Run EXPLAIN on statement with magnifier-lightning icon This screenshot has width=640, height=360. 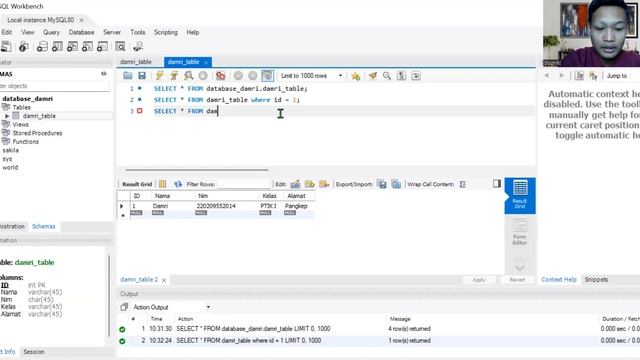(x=188, y=76)
